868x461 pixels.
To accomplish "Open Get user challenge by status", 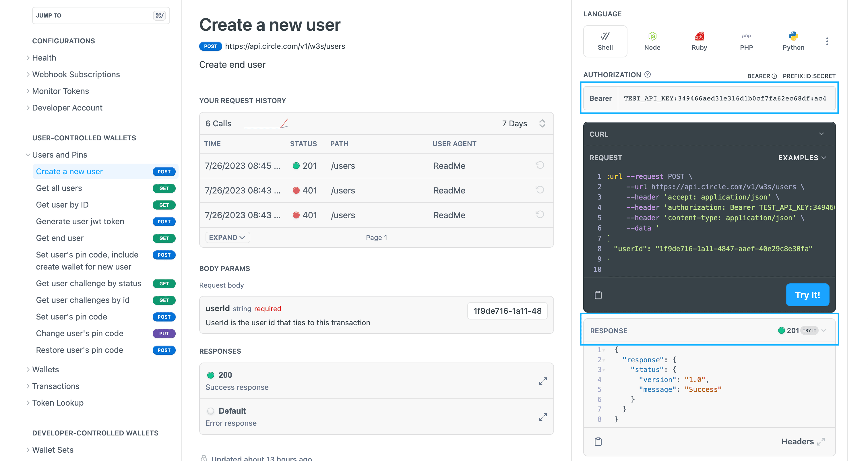I will point(106,283).
